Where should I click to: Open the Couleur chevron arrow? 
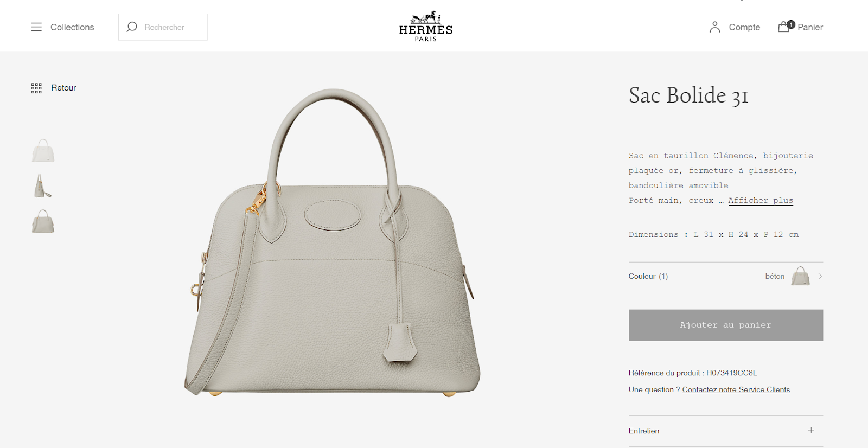pos(820,276)
